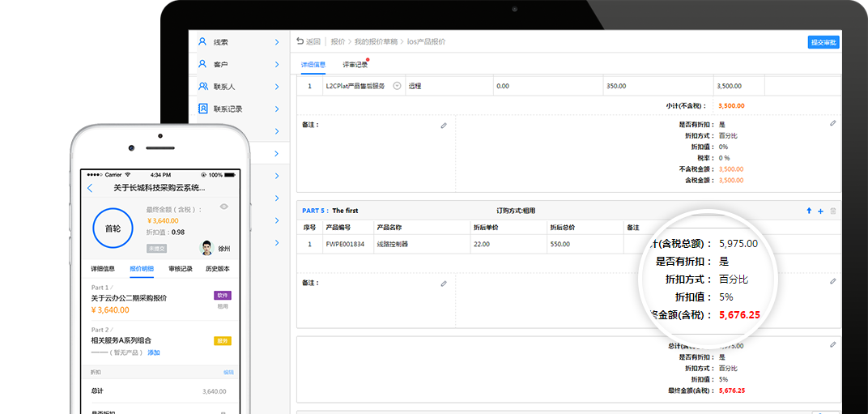Tap the 添加 link under Part 2
Screen dimensions: 868x414
click(153, 352)
